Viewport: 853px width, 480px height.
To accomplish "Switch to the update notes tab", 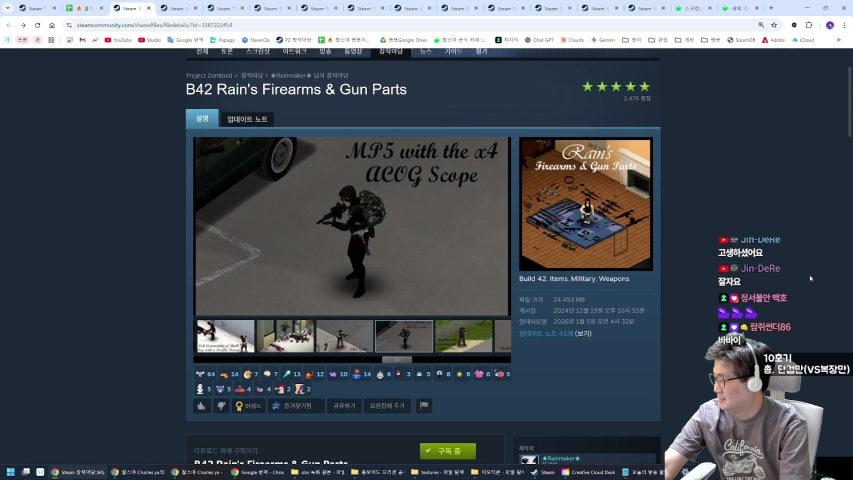I will tap(247, 119).
